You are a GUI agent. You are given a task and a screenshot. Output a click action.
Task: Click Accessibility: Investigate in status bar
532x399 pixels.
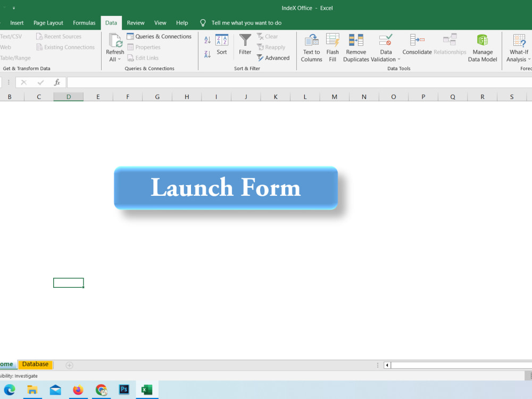19,376
